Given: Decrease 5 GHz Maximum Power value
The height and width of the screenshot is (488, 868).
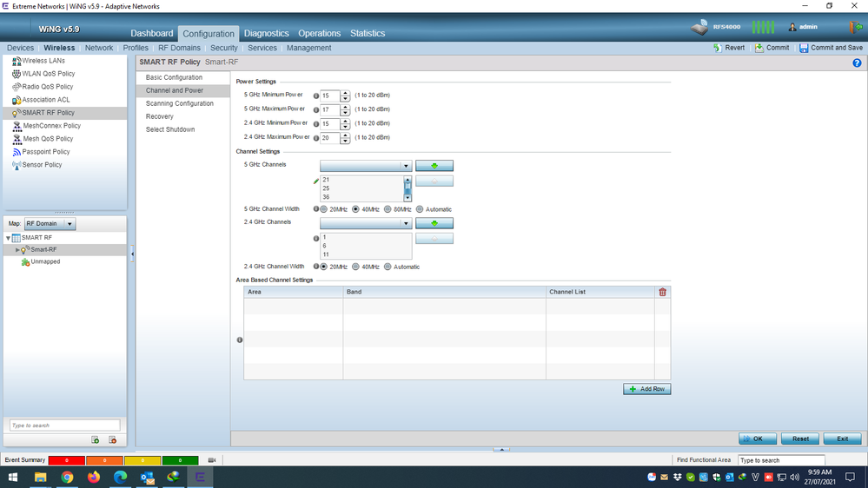Looking at the screenshot, I should 346,112.
